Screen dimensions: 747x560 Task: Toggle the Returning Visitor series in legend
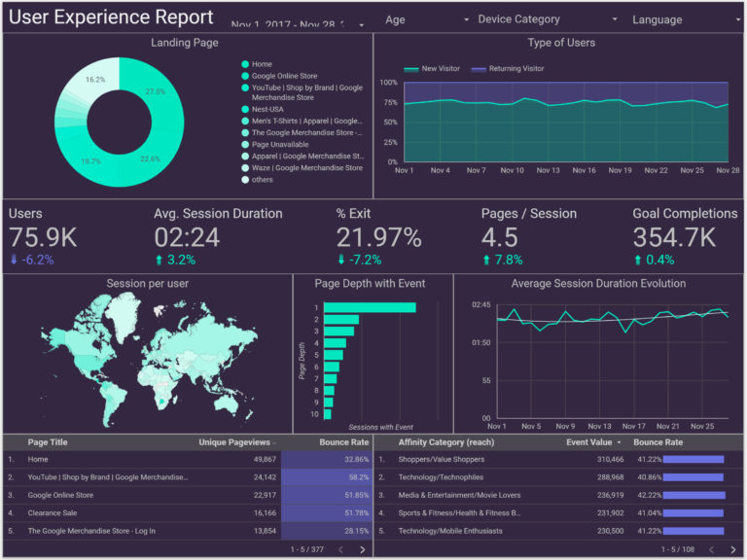pos(508,69)
